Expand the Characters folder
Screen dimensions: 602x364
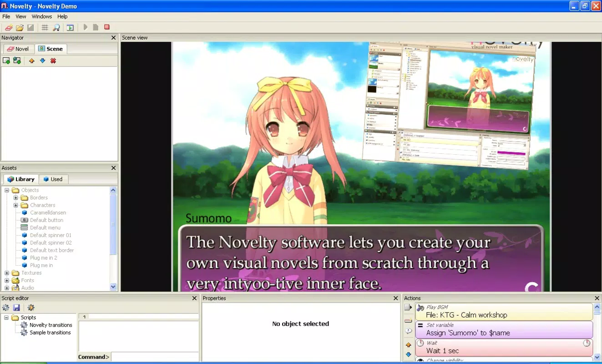tap(15, 205)
